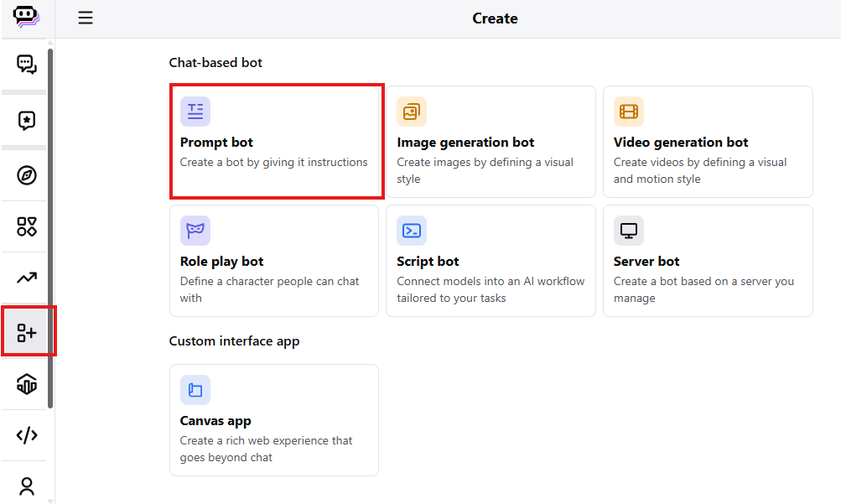Click the left sidebar's vertical scrollbar
Viewport: 841px width, 504px height.
[50, 226]
